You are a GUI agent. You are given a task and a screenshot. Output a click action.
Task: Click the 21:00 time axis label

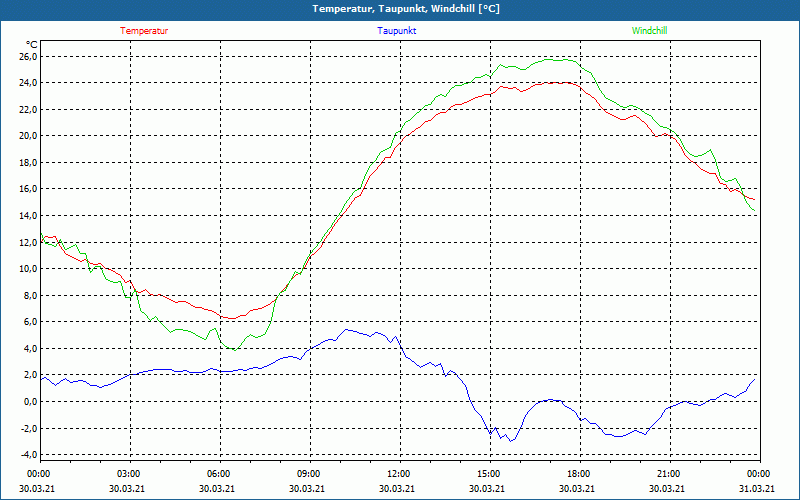pyautogui.click(x=669, y=473)
